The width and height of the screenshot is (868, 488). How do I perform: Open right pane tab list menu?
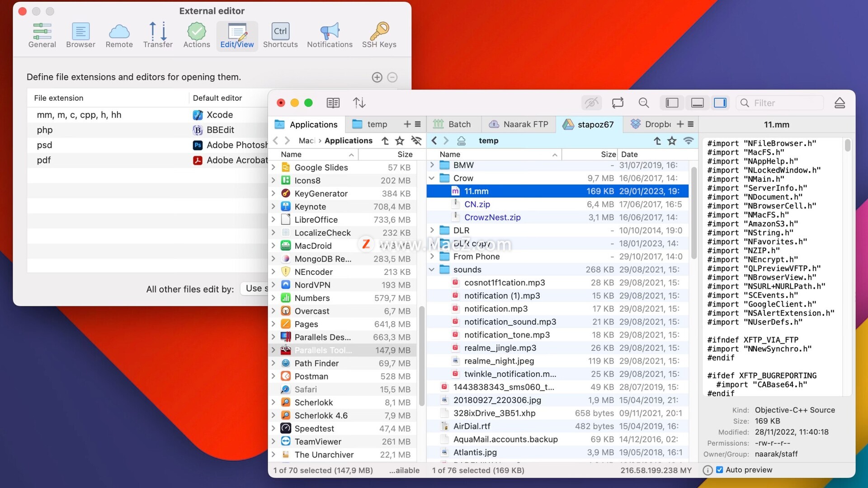691,124
